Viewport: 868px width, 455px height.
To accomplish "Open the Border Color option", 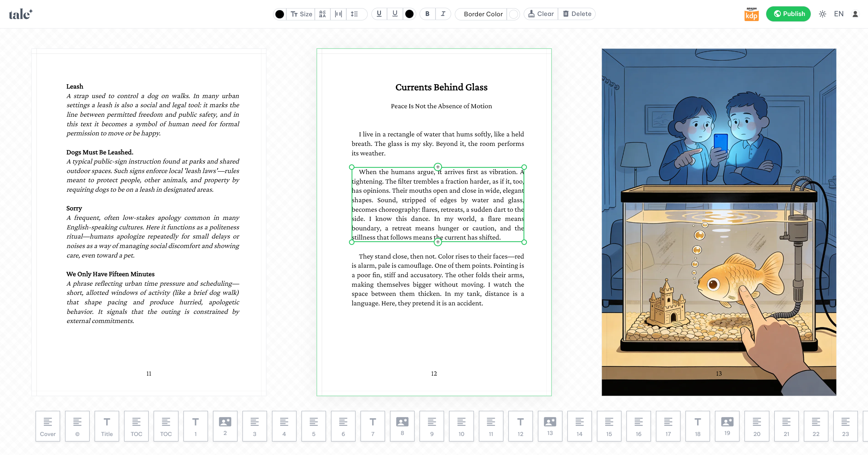I will click(483, 14).
